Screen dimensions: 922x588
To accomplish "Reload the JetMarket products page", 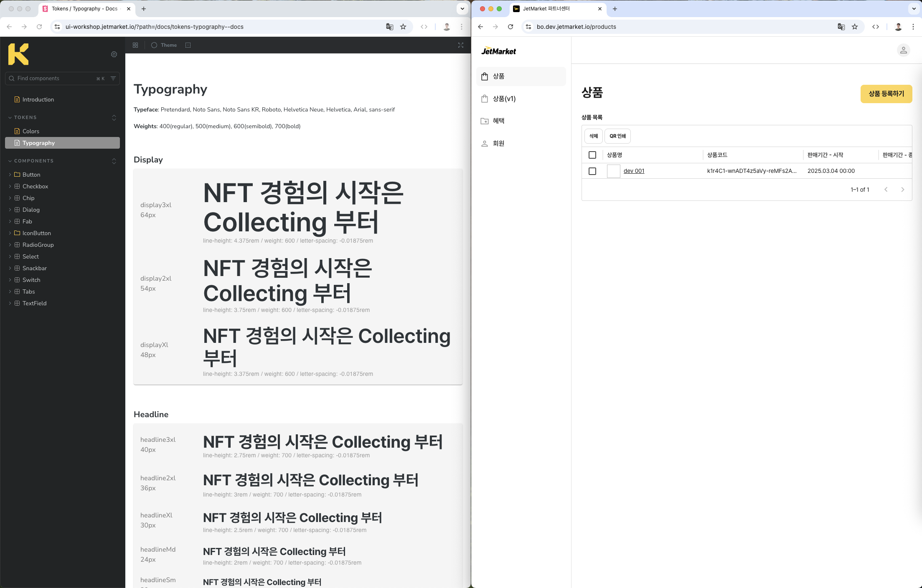I will [x=511, y=27].
